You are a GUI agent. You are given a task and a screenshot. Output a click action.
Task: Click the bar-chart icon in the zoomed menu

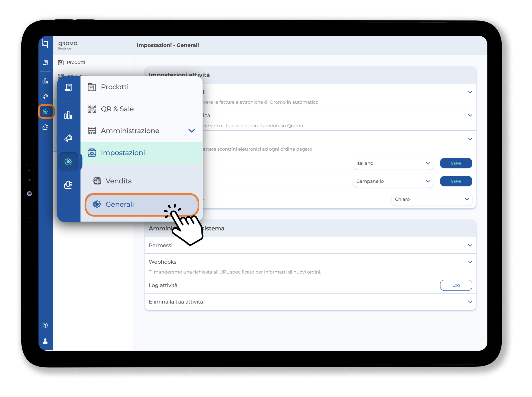68,115
